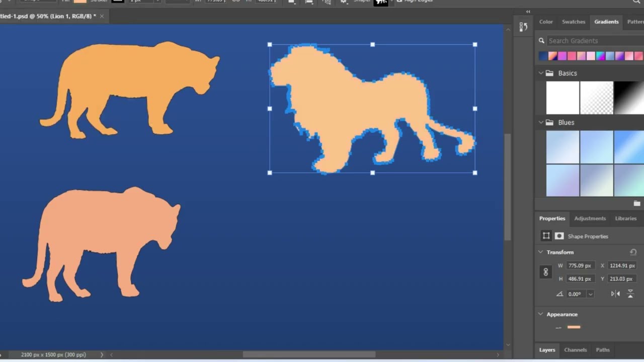
Task: Toggle the Align Edges checkbox
Action: coord(399,2)
